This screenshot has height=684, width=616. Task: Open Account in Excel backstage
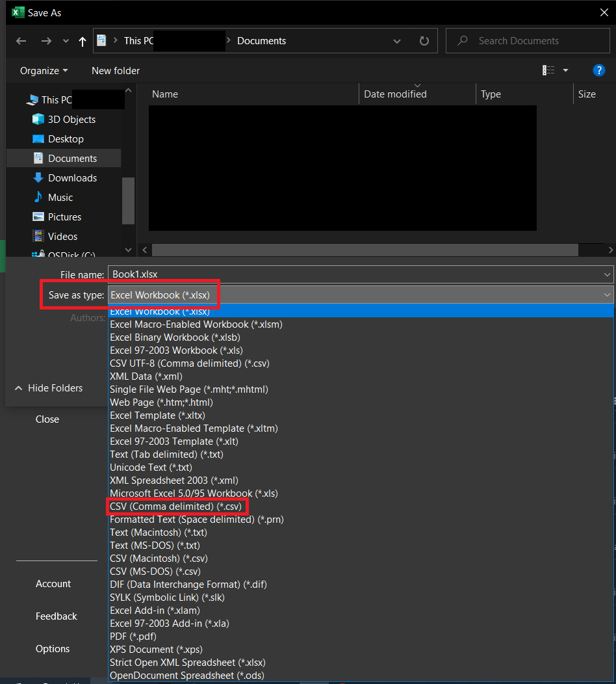(53, 584)
